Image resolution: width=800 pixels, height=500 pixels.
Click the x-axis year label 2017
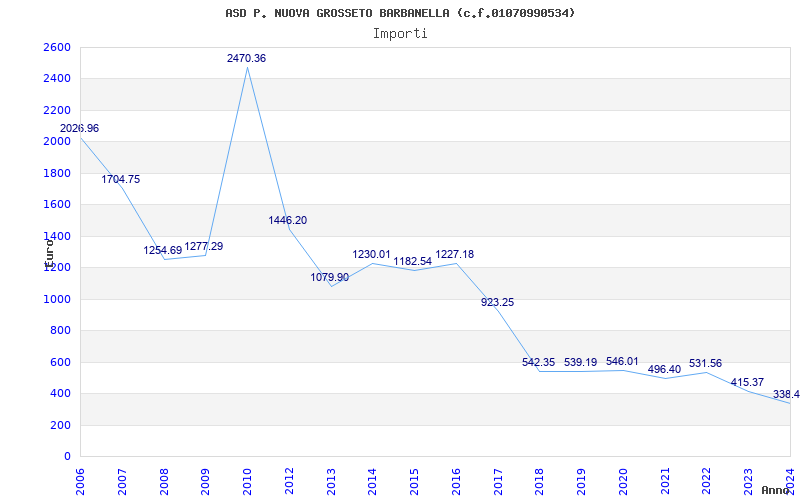point(498,481)
